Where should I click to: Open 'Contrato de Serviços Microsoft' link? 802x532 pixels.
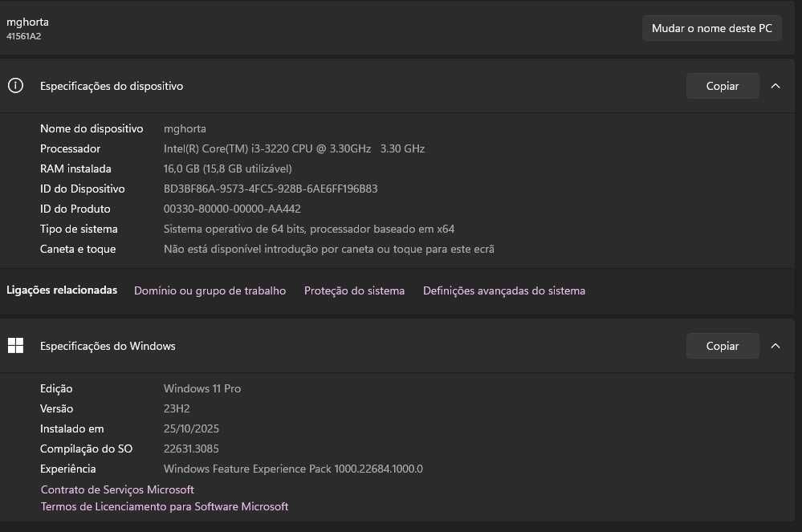[117, 489]
